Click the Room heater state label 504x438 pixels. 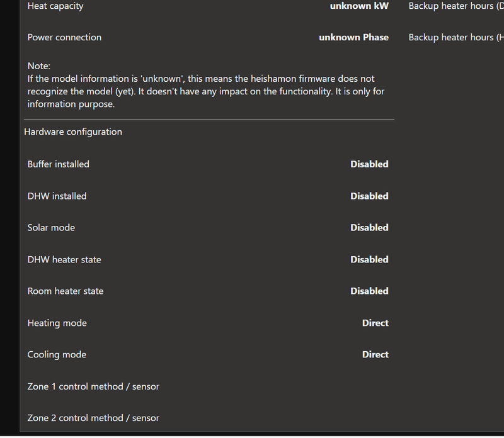point(66,291)
